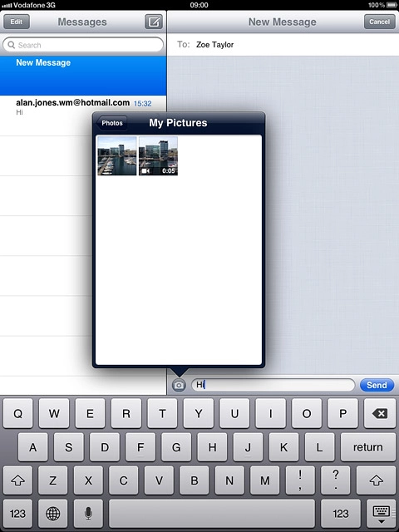Select the 0:05 video thumbnail

(x=158, y=155)
